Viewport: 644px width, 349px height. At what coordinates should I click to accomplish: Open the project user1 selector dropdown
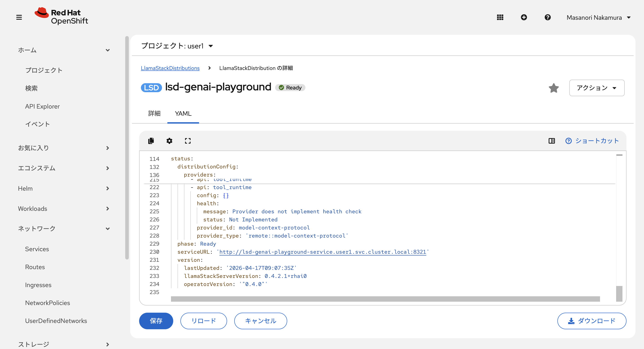pos(177,46)
